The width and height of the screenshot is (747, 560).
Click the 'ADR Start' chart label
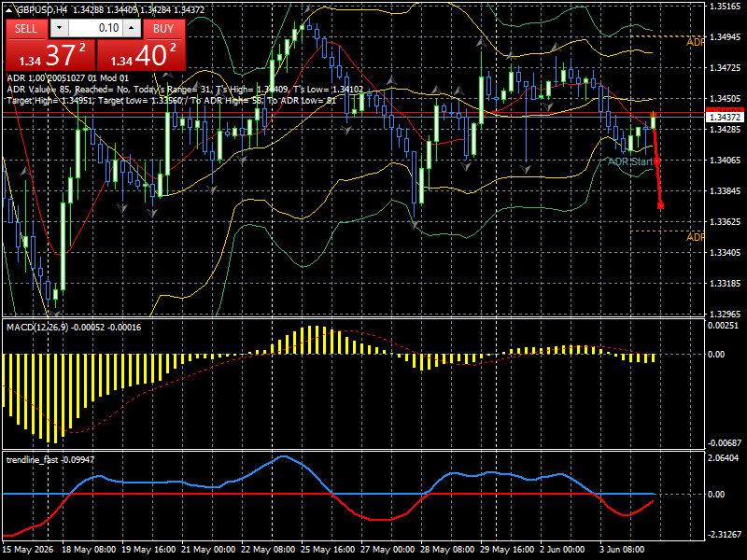629,161
